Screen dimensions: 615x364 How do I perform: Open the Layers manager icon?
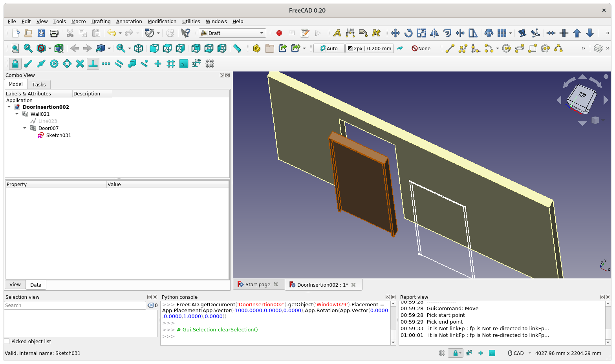tap(598, 48)
